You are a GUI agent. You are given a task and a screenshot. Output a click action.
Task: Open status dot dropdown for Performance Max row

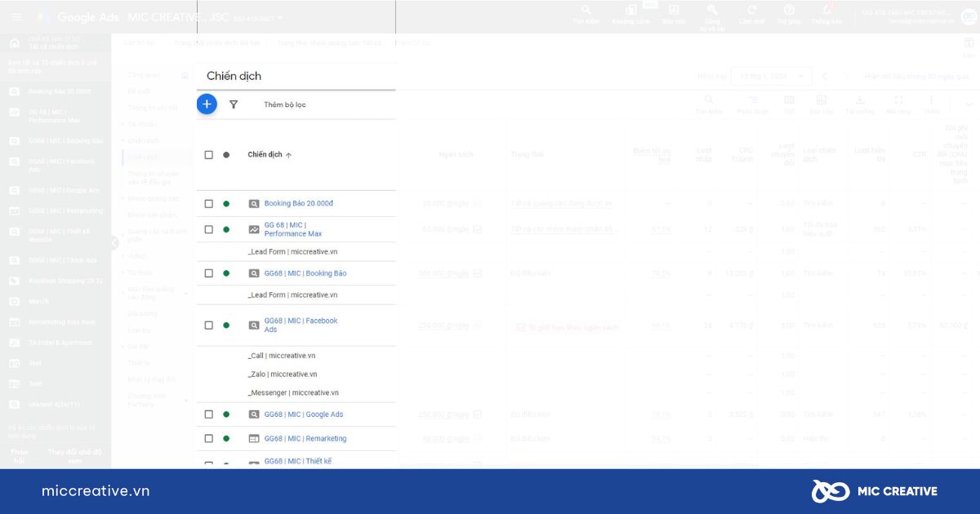[x=226, y=229]
